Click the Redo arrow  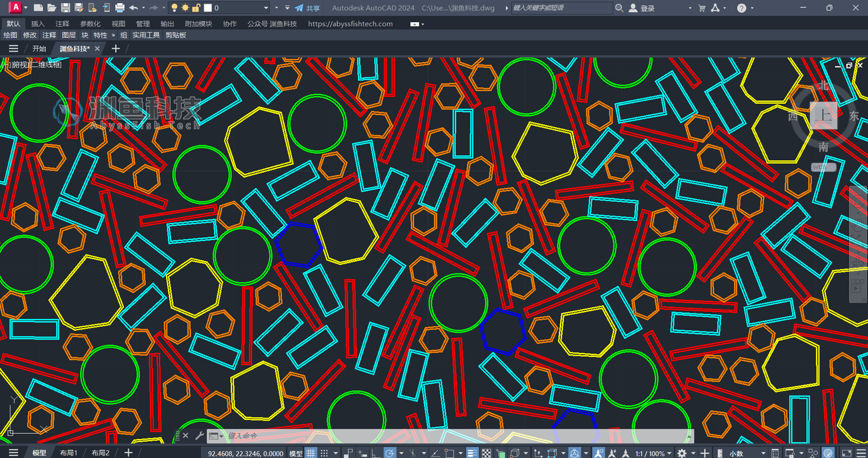[x=153, y=8]
